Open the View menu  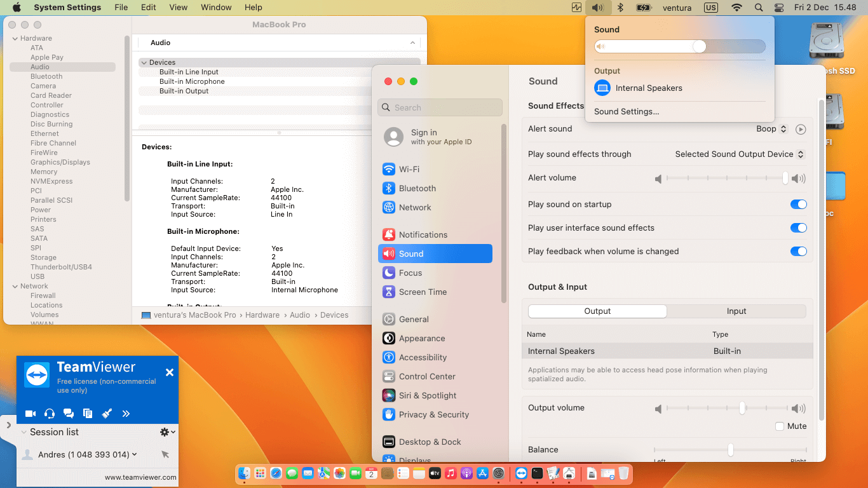pyautogui.click(x=179, y=8)
